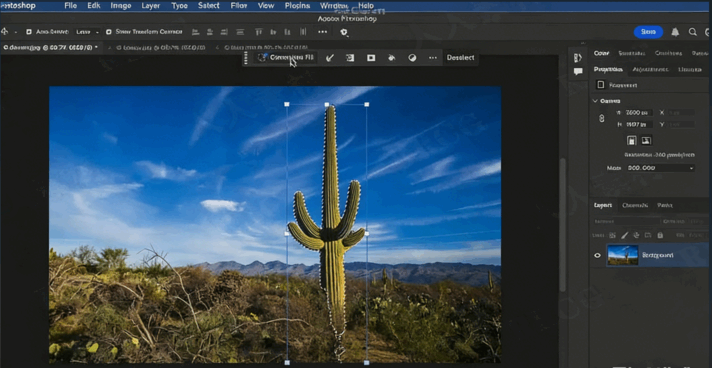Select the Move tool icon in options bar
This screenshot has height=368, width=712.
(x=5, y=32)
